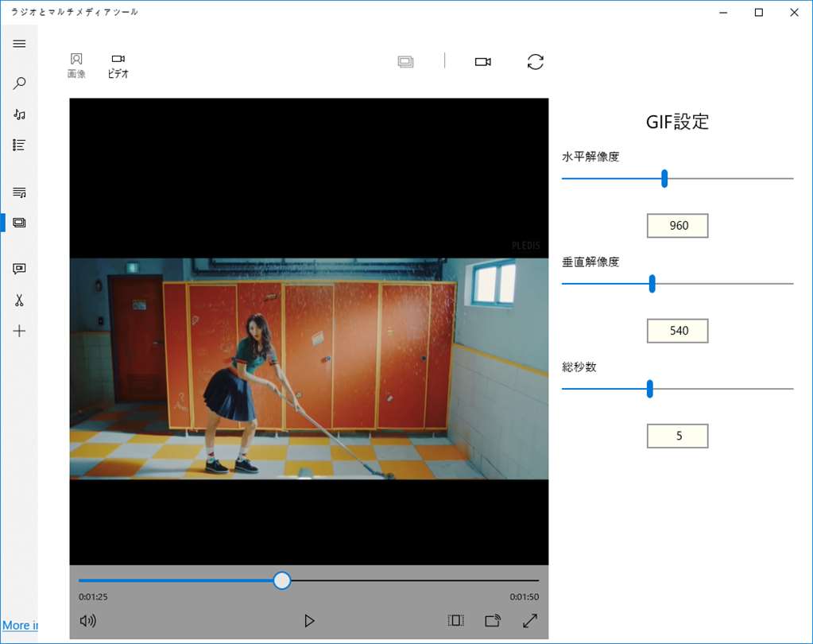Click the 0:01:25 elapsed time
The image size is (813, 644).
pyautogui.click(x=93, y=597)
